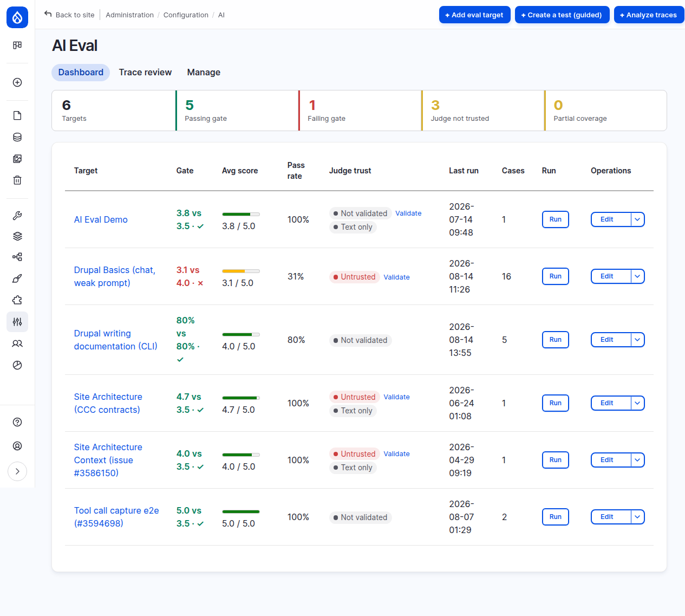Image resolution: width=685 pixels, height=616 pixels.
Task: Open Tool call capture e2e (#3594698) target
Action: click(x=116, y=517)
